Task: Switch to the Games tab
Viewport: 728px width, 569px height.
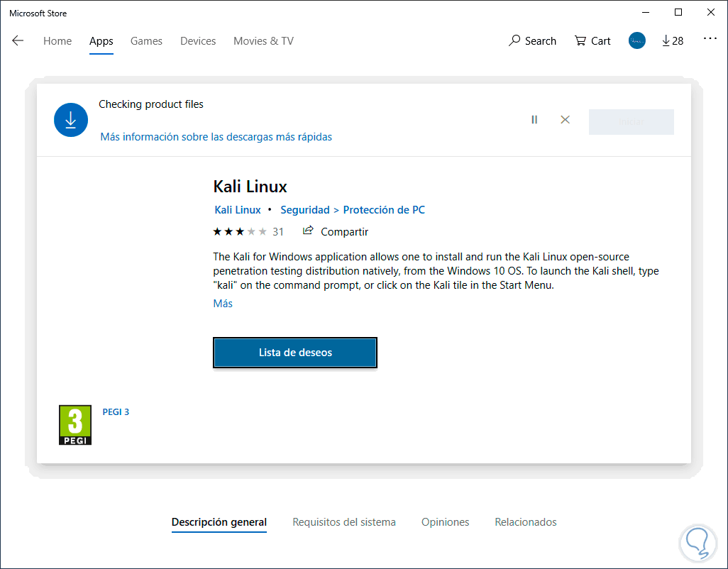Action: (146, 41)
